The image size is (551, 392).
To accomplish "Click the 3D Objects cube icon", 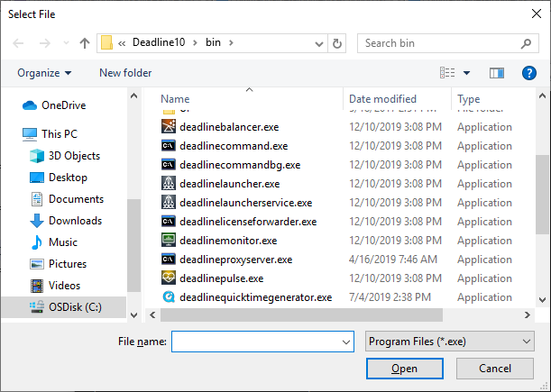I will click(37, 156).
